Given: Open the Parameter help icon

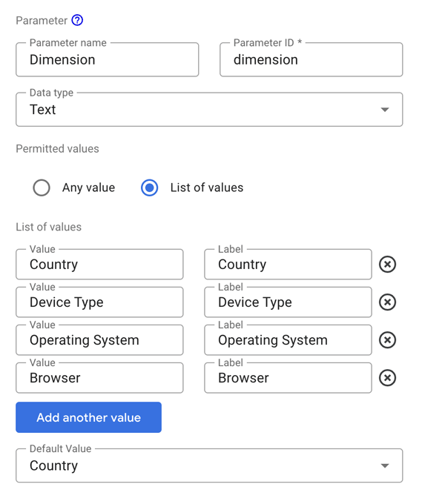Looking at the screenshot, I should click(77, 20).
